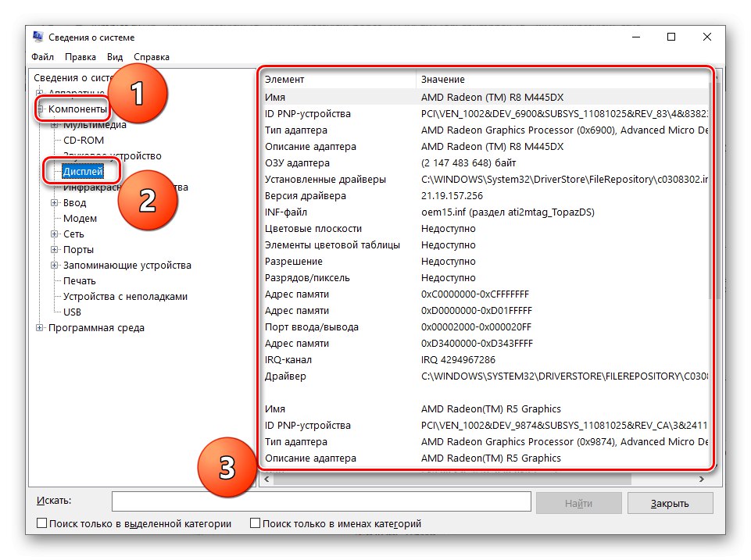The width and height of the screenshot is (751, 560).
Task: Expand the Мультимедиа tree node
Action: [55, 125]
